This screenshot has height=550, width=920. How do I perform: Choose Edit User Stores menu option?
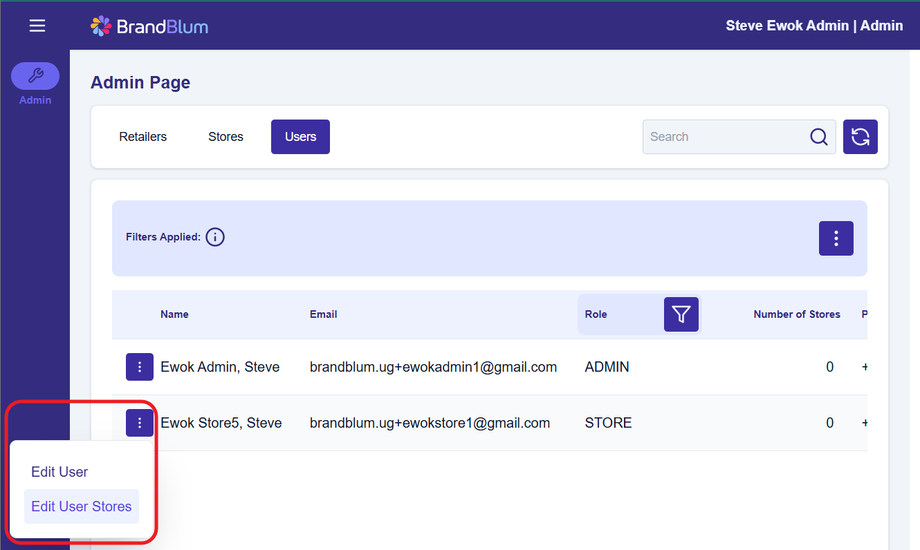pos(81,506)
